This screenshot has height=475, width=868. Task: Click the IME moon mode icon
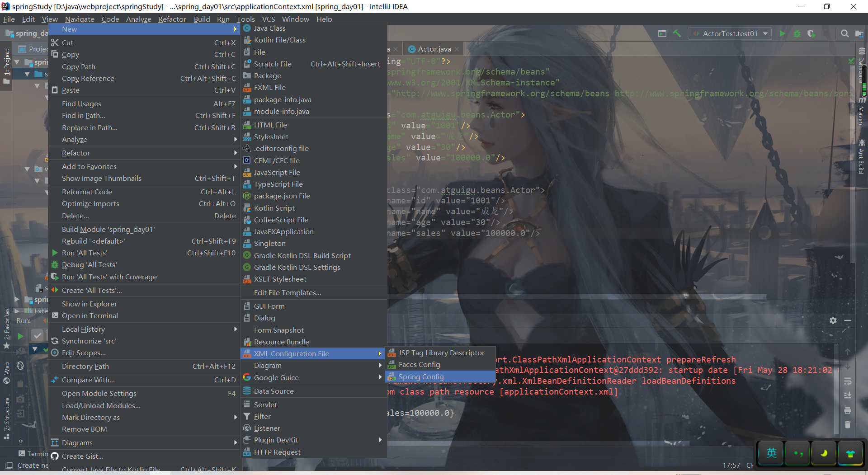(x=824, y=453)
